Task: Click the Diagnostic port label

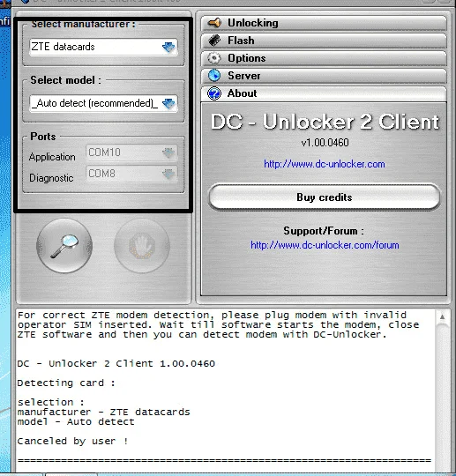Action: (x=51, y=178)
